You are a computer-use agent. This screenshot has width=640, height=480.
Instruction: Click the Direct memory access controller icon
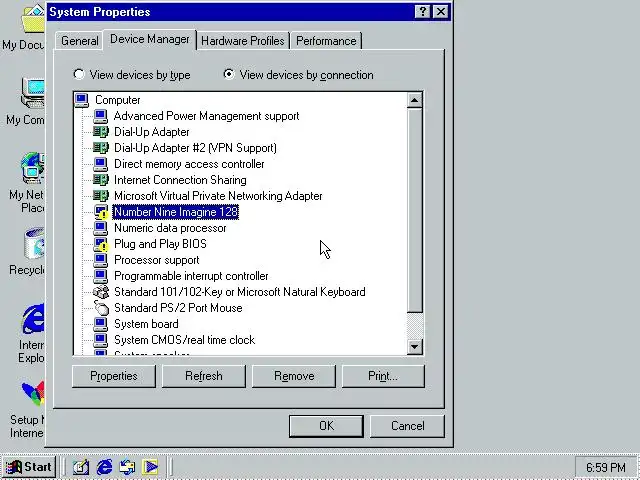coord(100,164)
